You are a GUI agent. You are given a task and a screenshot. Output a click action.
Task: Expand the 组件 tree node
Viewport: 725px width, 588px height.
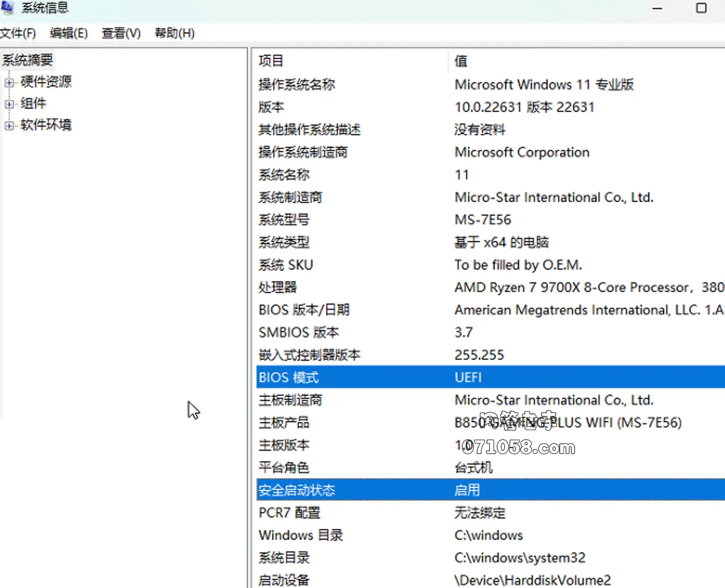(x=9, y=104)
